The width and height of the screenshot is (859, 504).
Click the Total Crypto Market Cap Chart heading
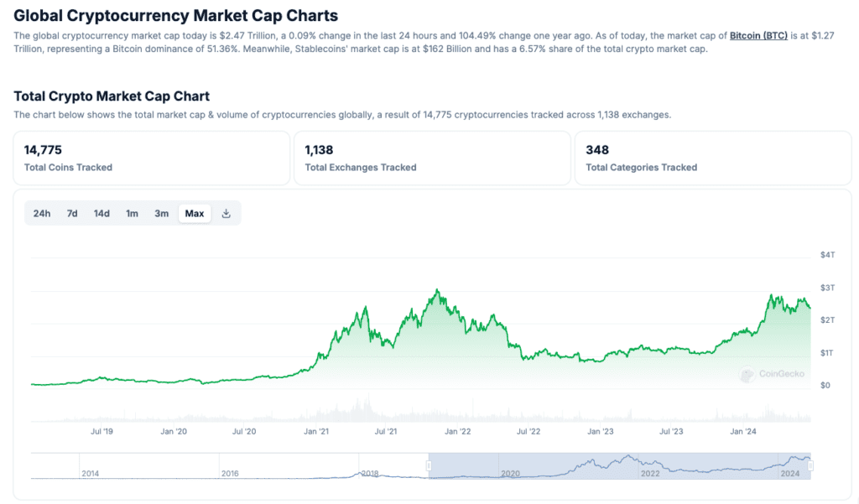tap(112, 96)
